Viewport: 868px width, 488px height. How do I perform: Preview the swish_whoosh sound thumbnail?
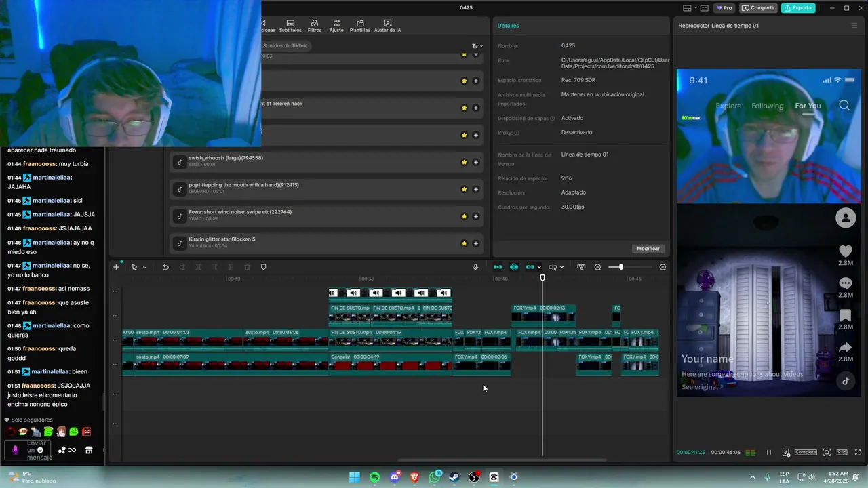coord(179,162)
